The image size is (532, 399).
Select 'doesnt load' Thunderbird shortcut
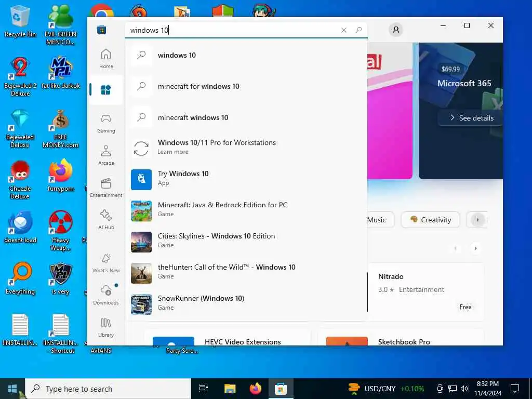(20, 228)
